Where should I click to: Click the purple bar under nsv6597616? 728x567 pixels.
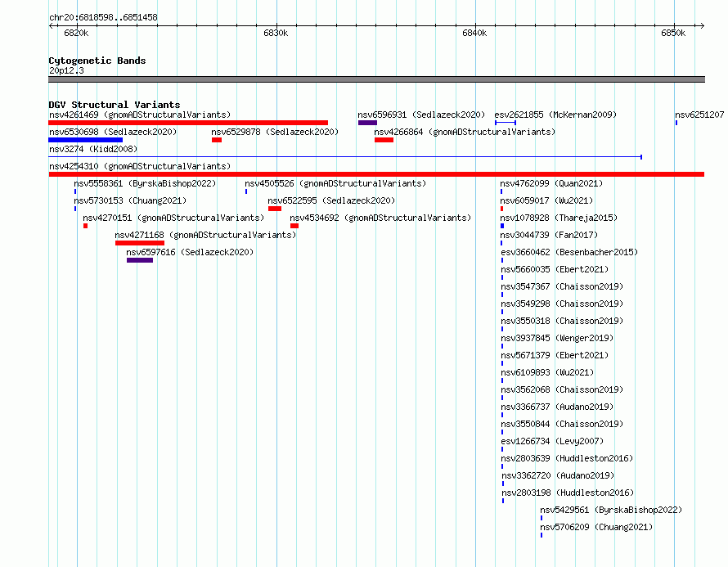coord(140,260)
